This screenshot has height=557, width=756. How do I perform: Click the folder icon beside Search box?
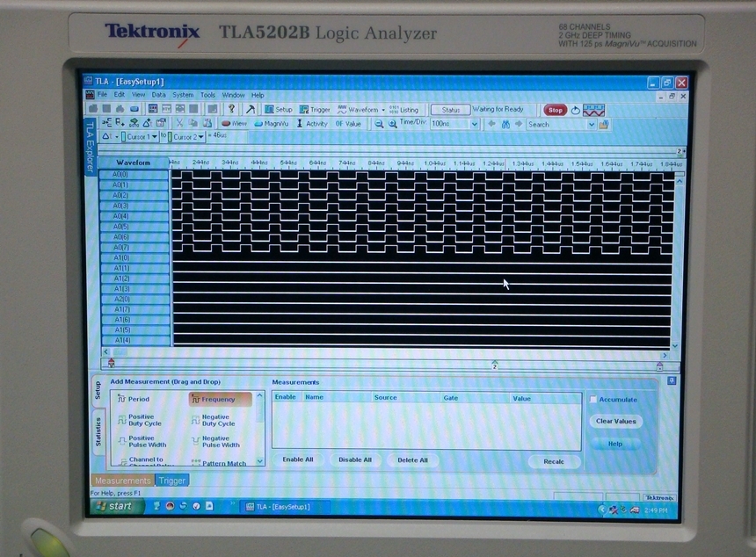coord(604,125)
